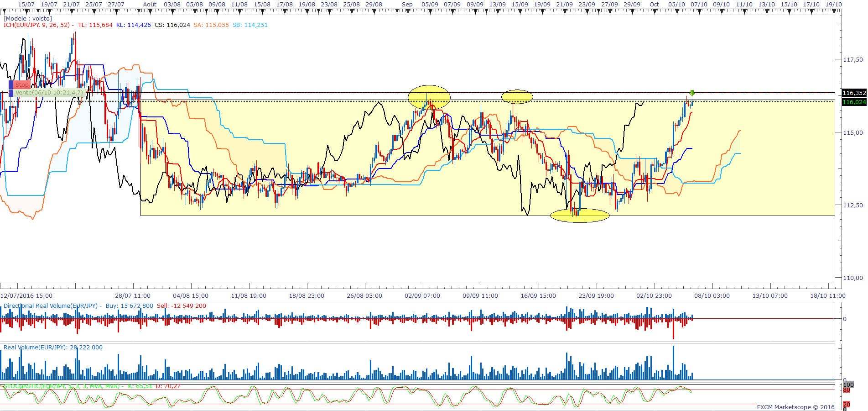Click the stochastic scale value 100
The width and height of the screenshot is (868, 411).
(848, 385)
